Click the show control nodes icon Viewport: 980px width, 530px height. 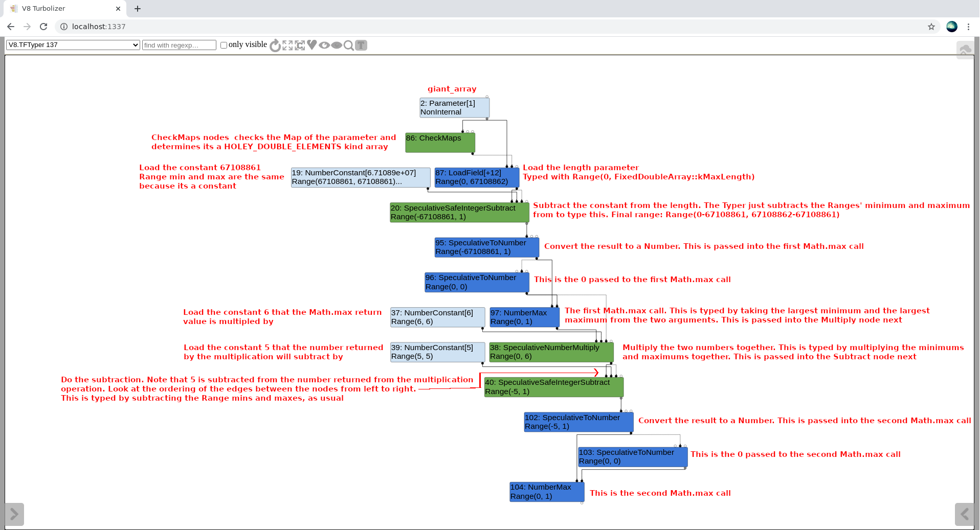(300, 45)
